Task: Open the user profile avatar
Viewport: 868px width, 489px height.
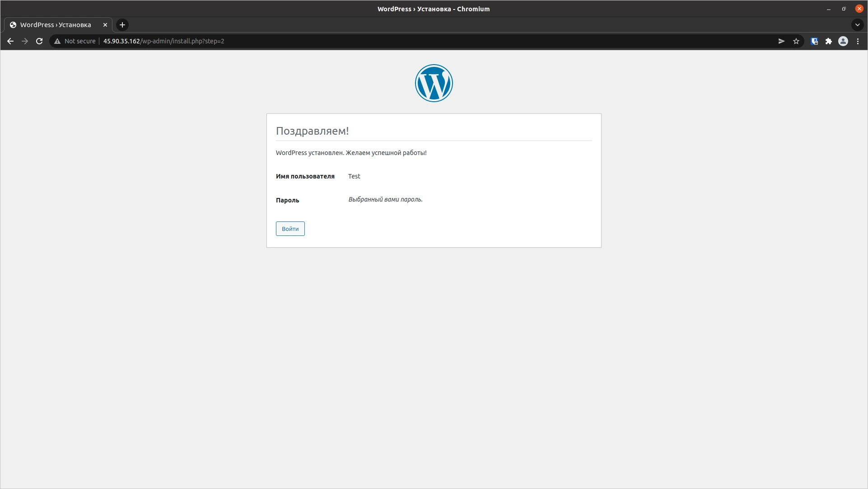Action: (x=843, y=41)
